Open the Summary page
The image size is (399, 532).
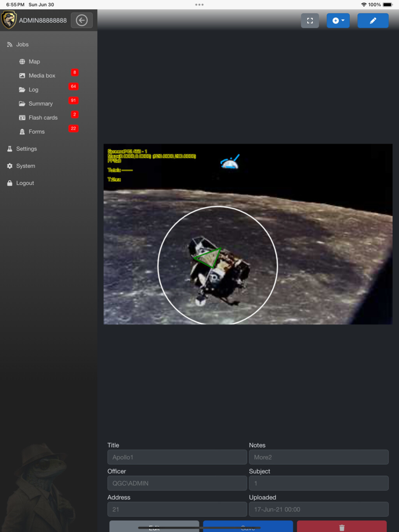click(x=41, y=104)
